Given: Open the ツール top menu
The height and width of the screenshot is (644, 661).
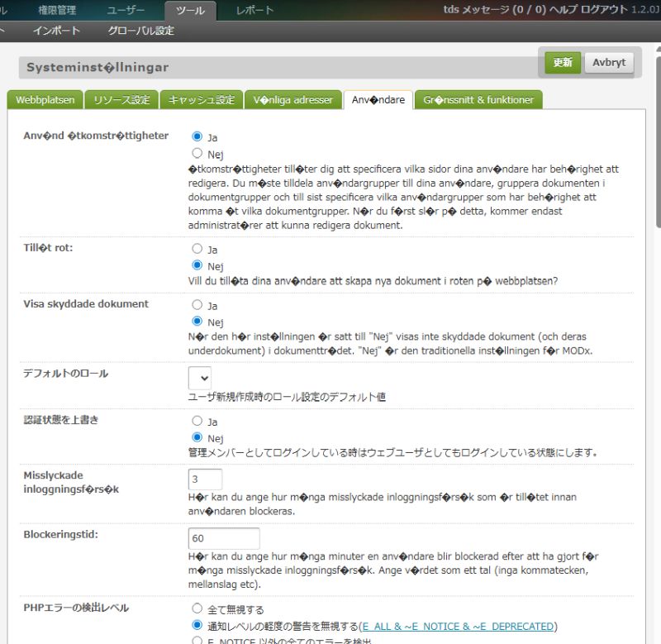Looking at the screenshot, I should coord(190,11).
